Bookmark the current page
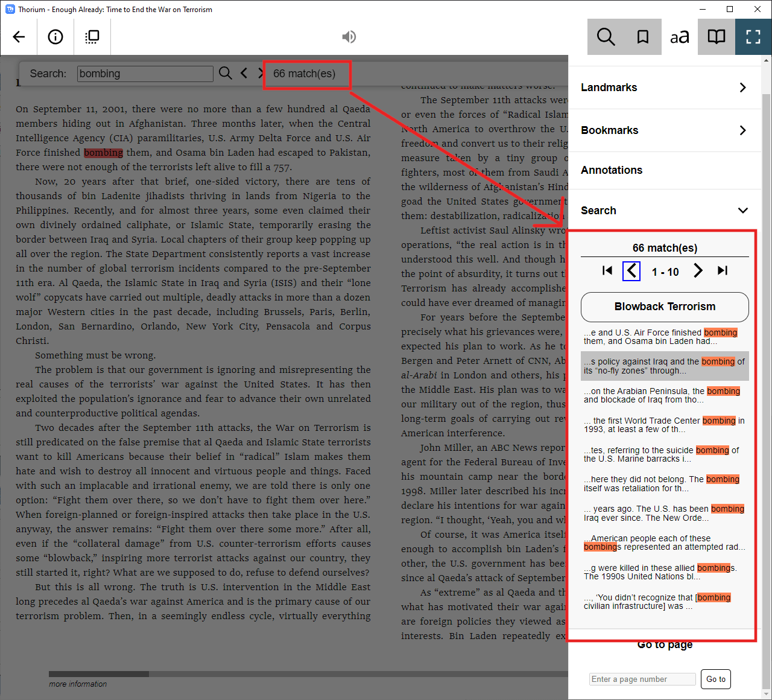772x700 pixels. tap(643, 37)
